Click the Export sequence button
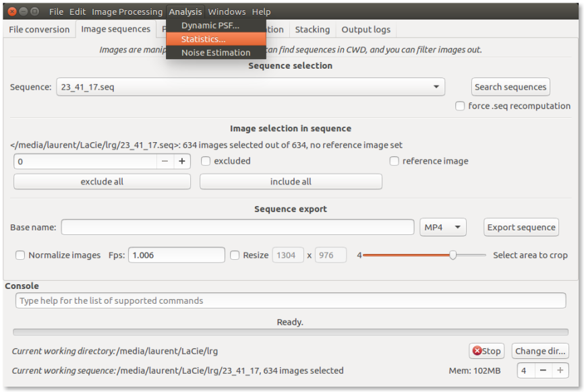Viewport: 584px width, 392px height. click(521, 228)
